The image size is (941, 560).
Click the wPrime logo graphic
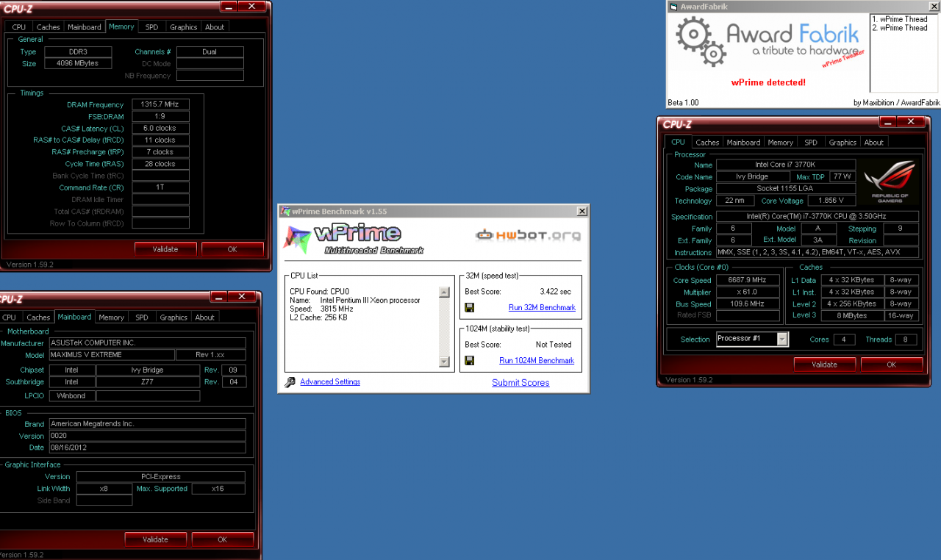point(354,240)
